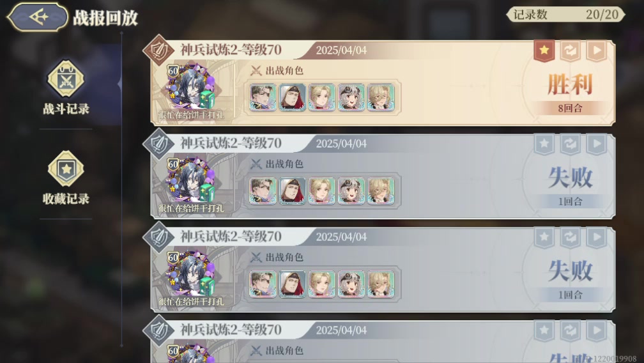The height and width of the screenshot is (363, 644).
Task: Click the shield emblem of the 胜利 record
Action: pos(158,50)
